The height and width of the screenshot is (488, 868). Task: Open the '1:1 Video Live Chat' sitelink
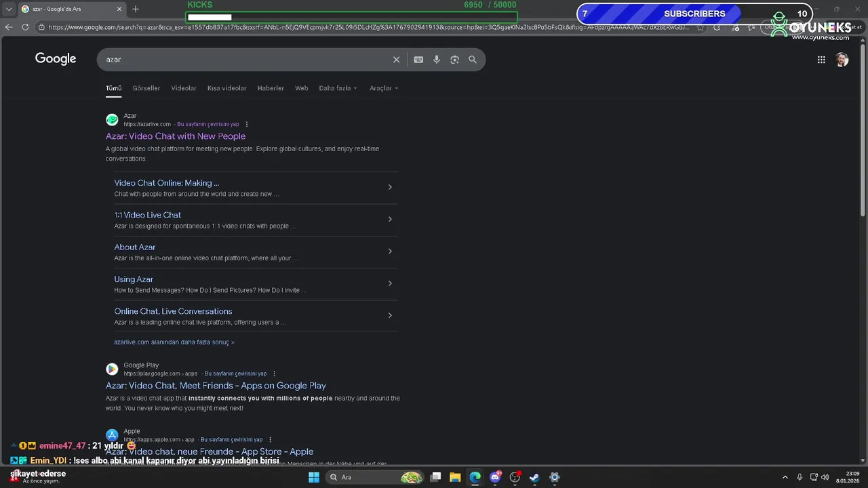(148, 215)
